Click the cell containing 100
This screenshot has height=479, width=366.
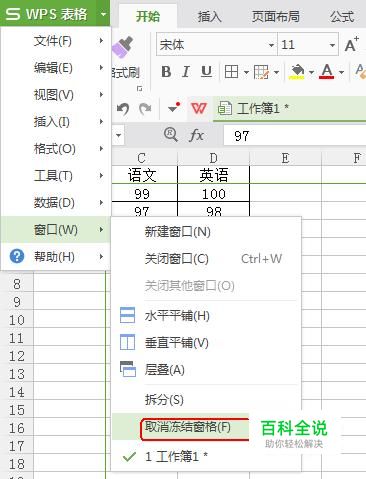pyautogui.click(x=214, y=193)
